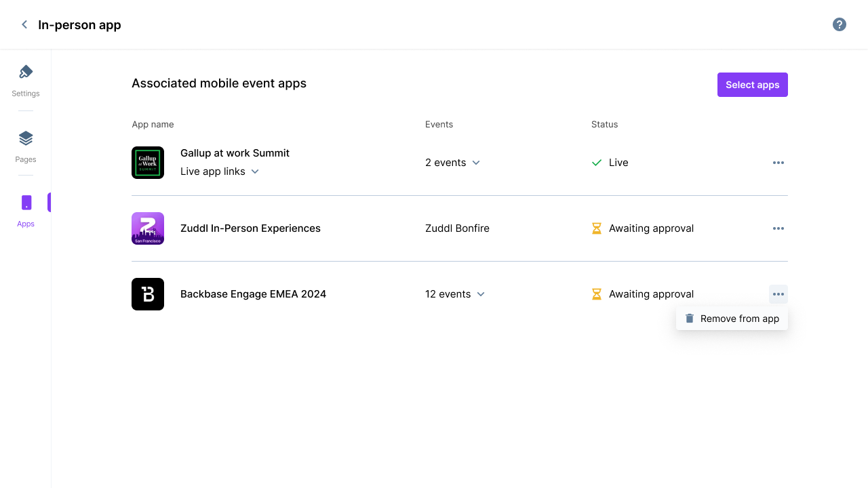Go back using the arrow beside In-person app
Screen dimensions: 868x488
[x=24, y=24]
